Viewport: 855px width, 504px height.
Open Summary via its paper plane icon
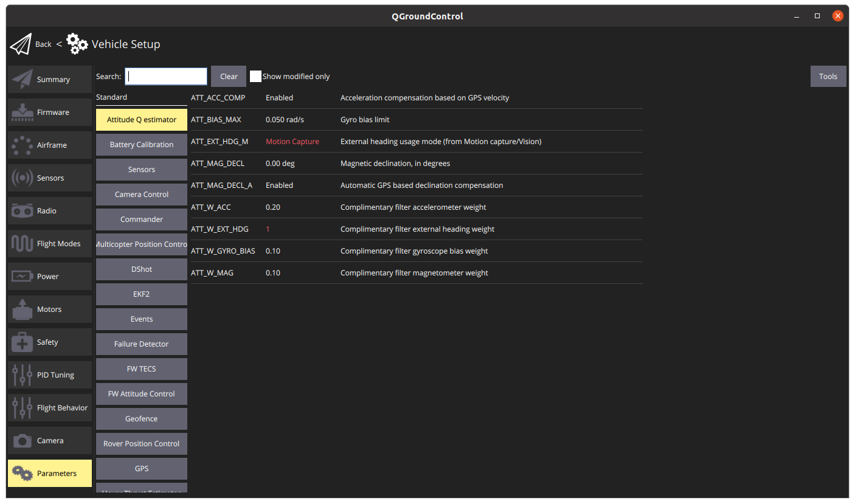pos(22,80)
